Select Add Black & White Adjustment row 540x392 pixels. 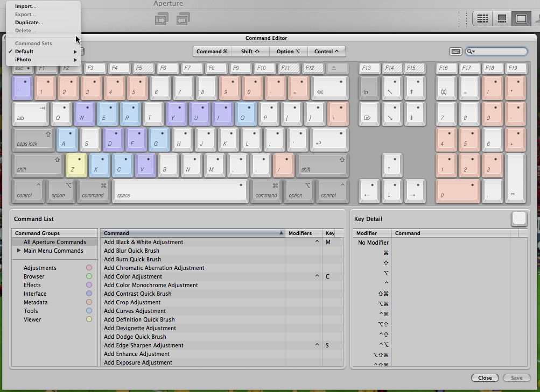222,242
